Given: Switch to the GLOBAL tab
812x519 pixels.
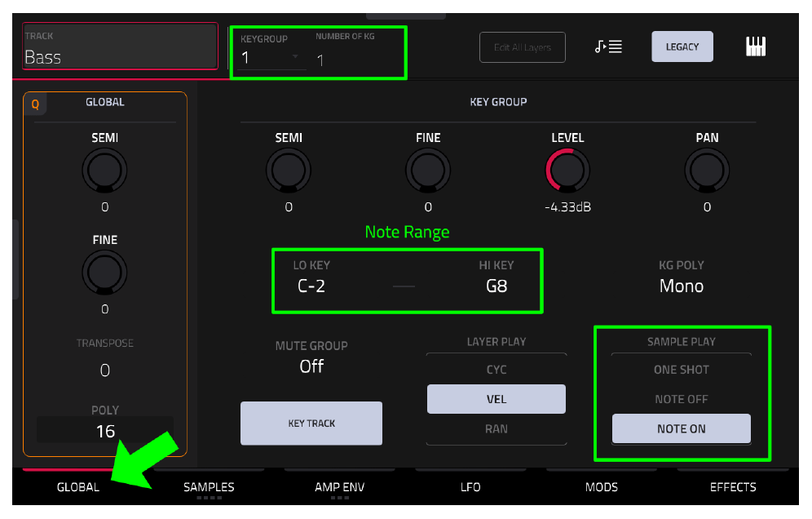Looking at the screenshot, I should pyautogui.click(x=78, y=487).
